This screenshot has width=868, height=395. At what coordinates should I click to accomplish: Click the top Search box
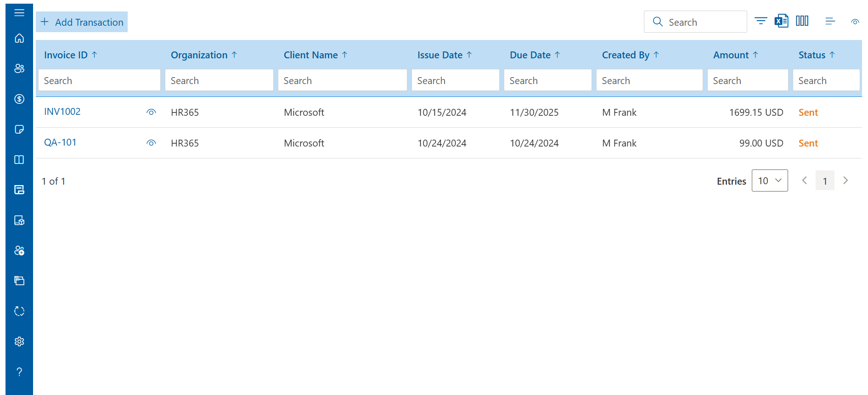695,22
